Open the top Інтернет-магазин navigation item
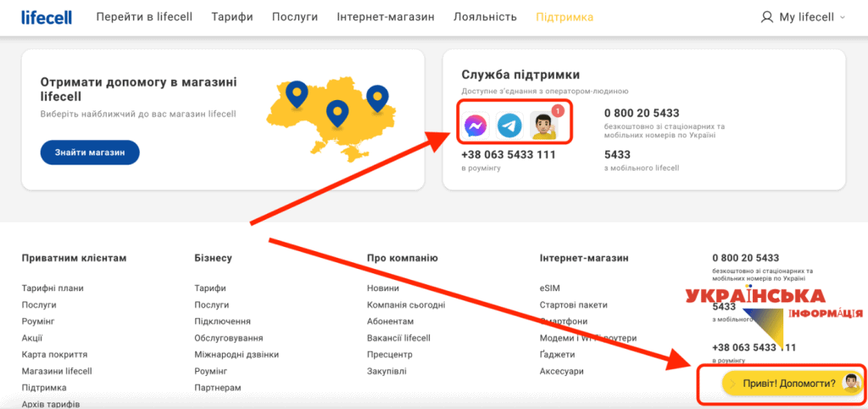This screenshot has height=409, width=868. click(x=386, y=17)
